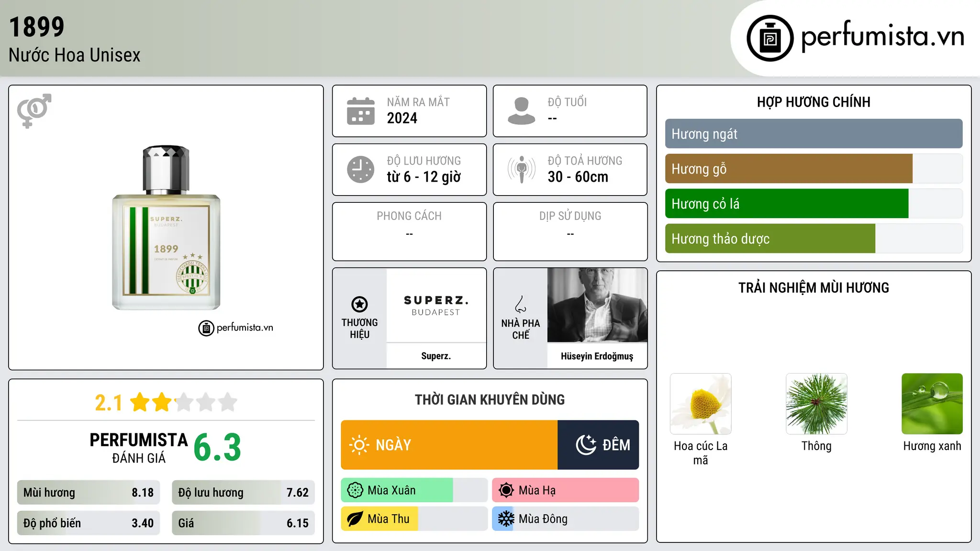Screen dimensions: 980x551
Task: Click the fifth gray rating star
Action: point(228,402)
